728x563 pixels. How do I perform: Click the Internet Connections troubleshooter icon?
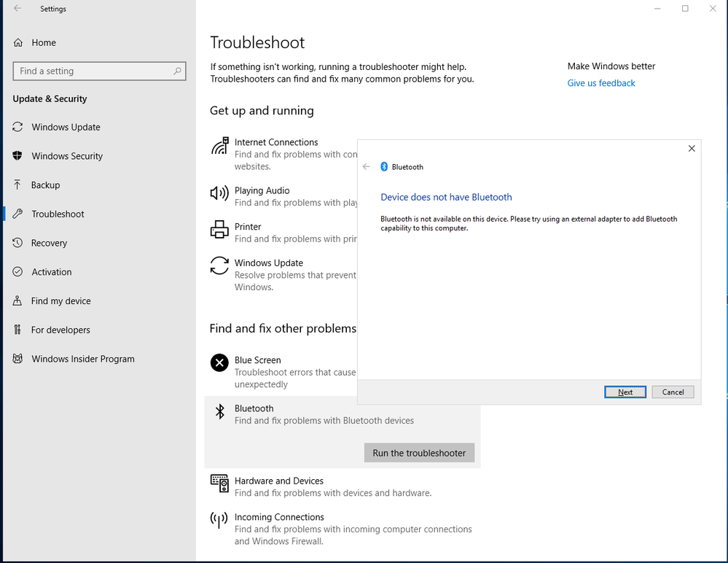tap(219, 147)
